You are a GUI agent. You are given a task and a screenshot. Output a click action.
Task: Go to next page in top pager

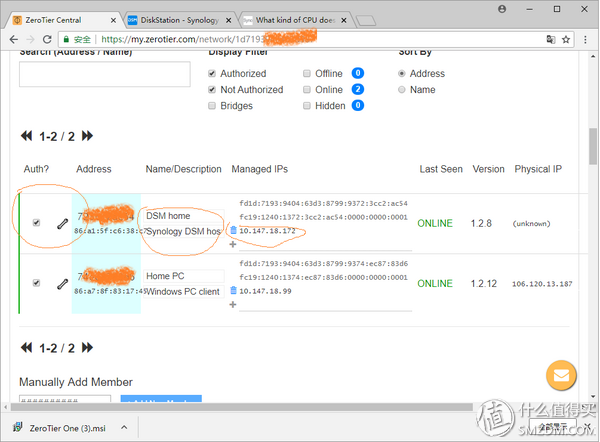pos(87,136)
